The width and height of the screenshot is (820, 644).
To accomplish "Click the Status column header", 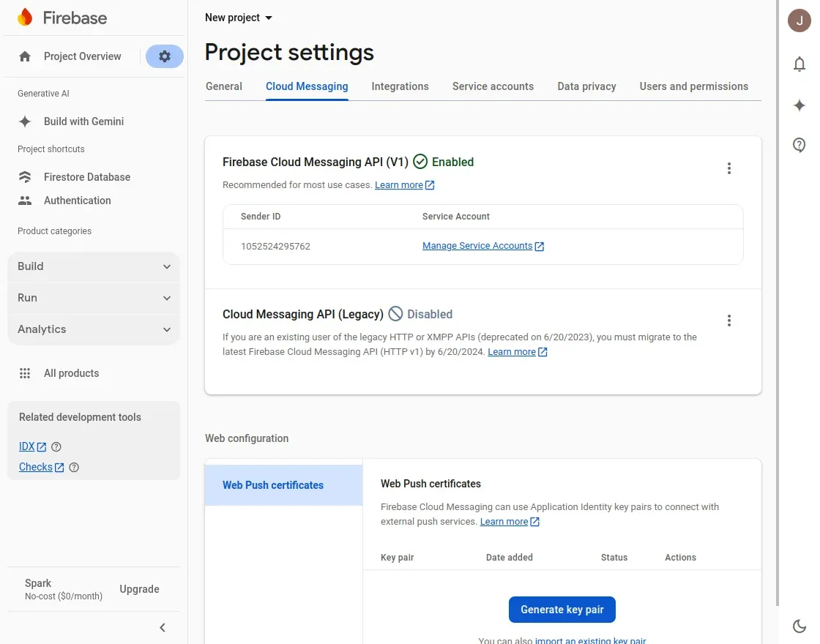I will 614,557.
